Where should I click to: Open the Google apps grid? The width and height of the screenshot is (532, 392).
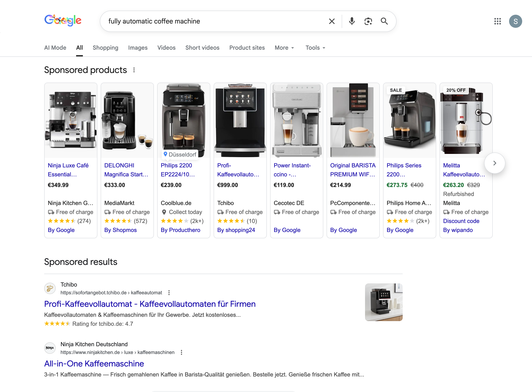click(498, 21)
